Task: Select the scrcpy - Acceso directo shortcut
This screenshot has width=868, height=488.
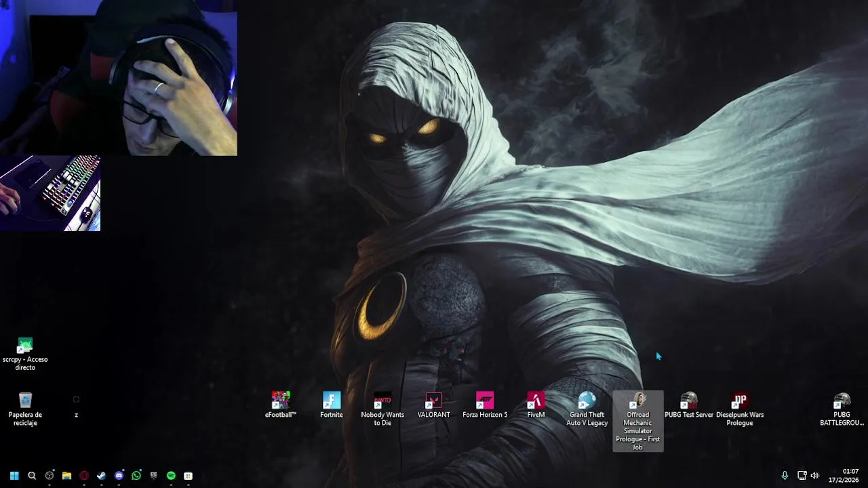Action: pos(25,354)
